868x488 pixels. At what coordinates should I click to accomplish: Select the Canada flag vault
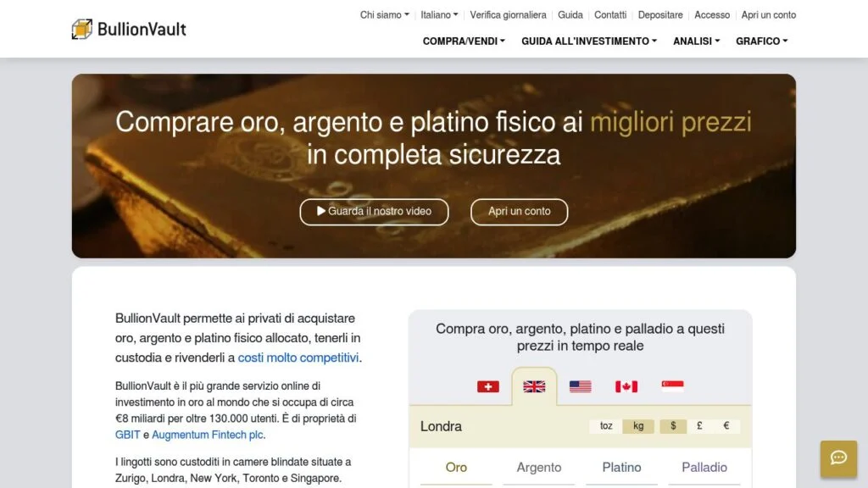coord(626,386)
